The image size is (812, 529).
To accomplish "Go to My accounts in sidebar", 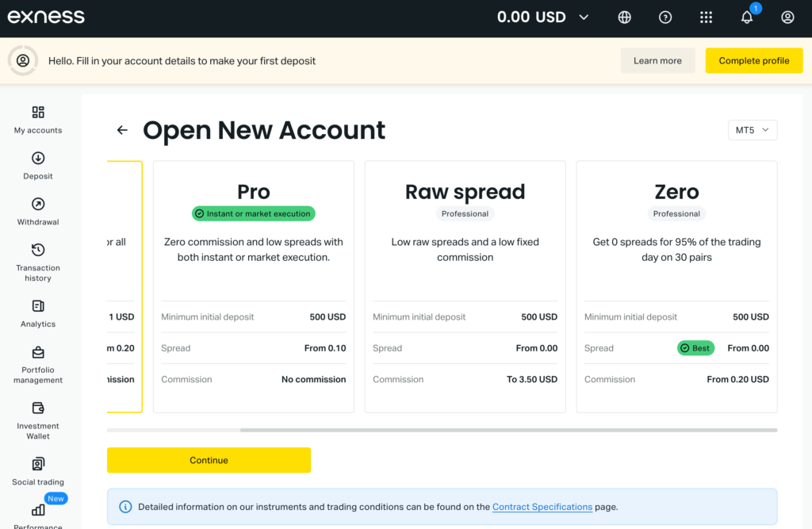I will (38, 120).
